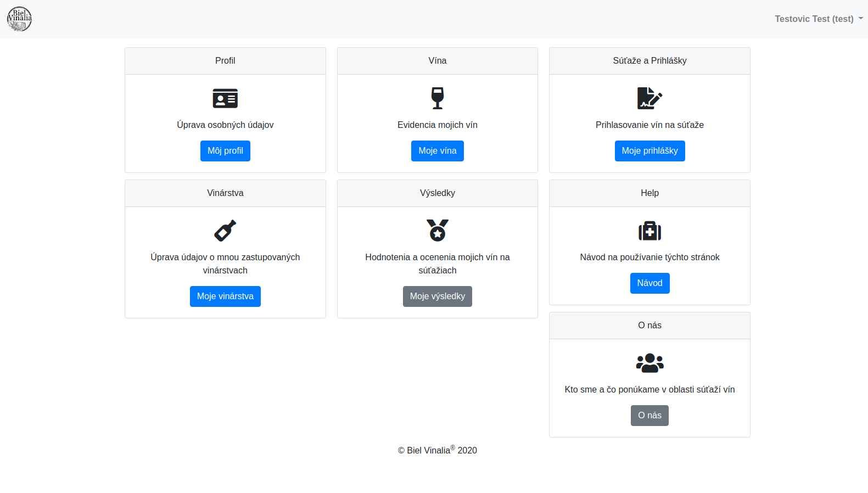Click the contract signing icon in Súťaže
868x493 pixels.
coord(650,98)
